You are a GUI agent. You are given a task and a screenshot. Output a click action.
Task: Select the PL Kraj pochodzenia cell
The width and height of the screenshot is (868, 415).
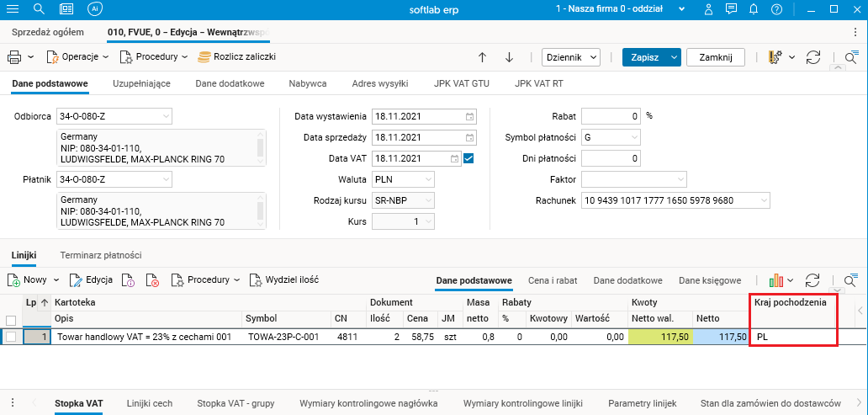[x=793, y=337]
